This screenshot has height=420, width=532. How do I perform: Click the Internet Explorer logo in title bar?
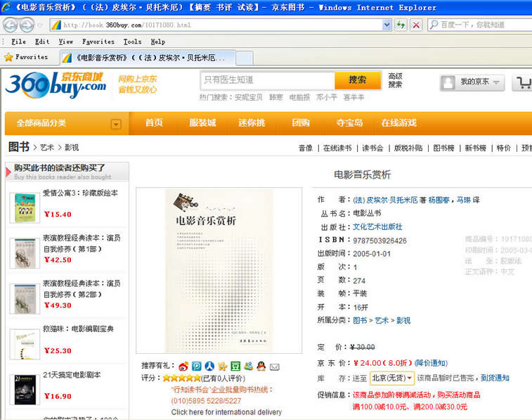tap(6, 7)
